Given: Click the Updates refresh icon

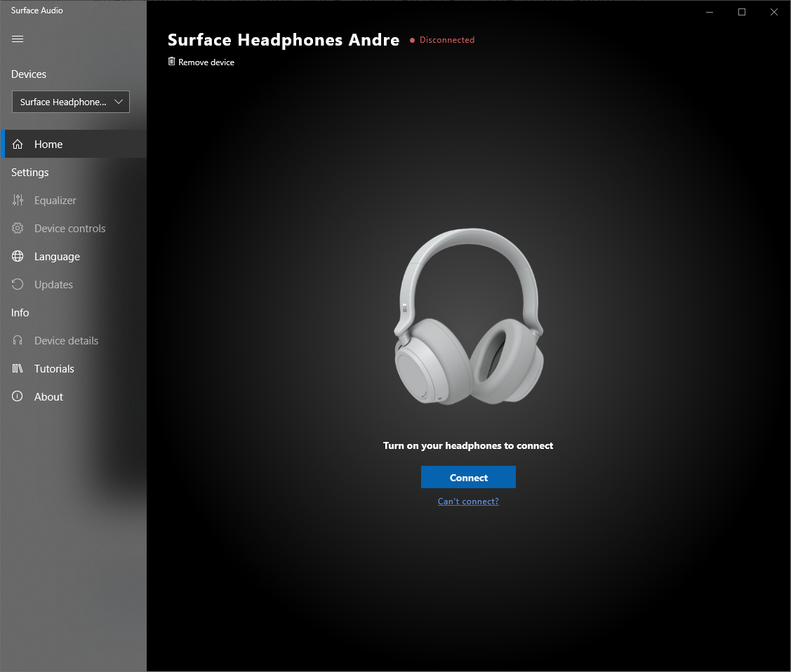Looking at the screenshot, I should [x=18, y=285].
